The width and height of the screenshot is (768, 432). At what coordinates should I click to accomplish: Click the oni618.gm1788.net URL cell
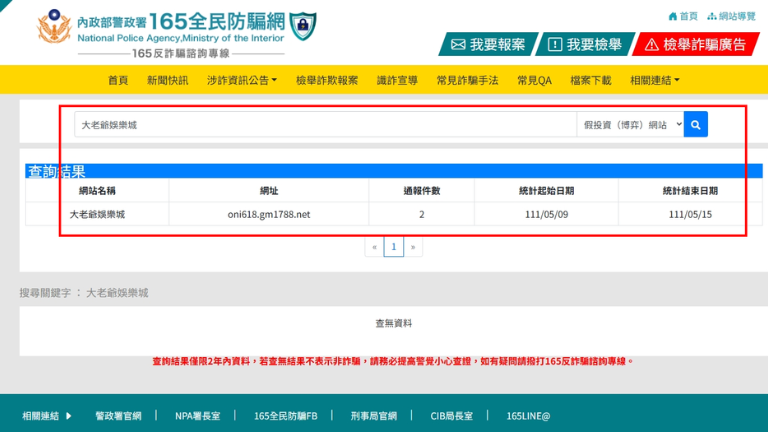point(269,214)
